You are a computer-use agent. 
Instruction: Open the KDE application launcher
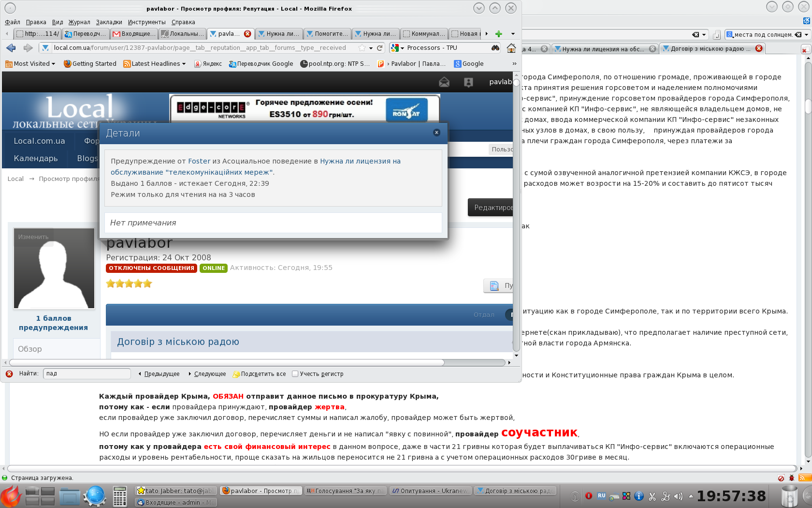pyautogui.click(x=11, y=496)
